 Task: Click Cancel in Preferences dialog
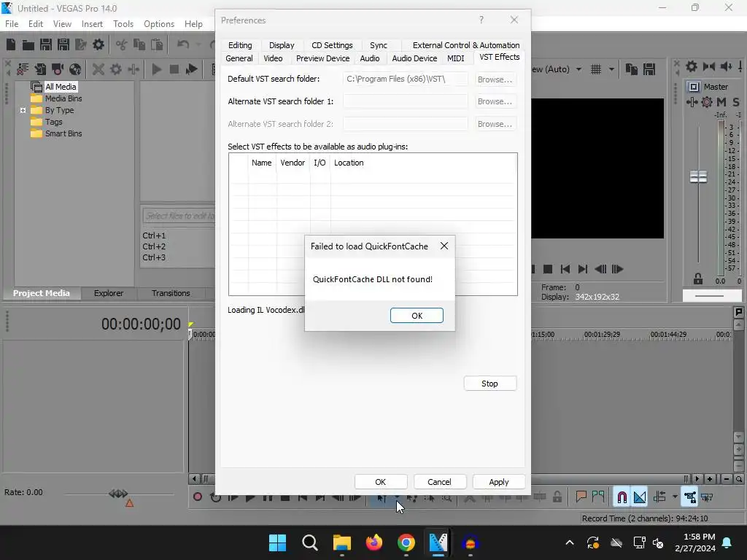[x=439, y=482]
